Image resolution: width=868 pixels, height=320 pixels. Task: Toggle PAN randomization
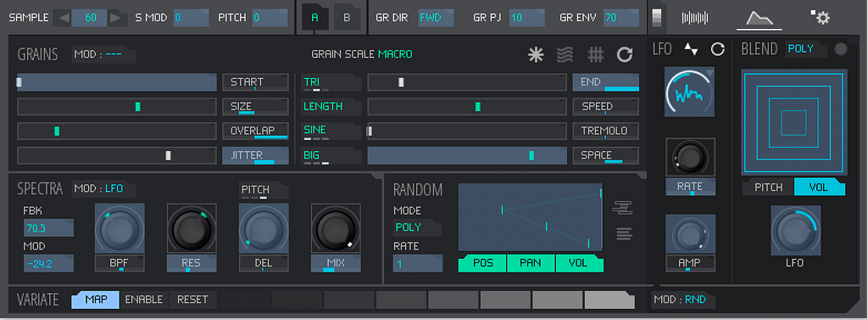point(531,263)
